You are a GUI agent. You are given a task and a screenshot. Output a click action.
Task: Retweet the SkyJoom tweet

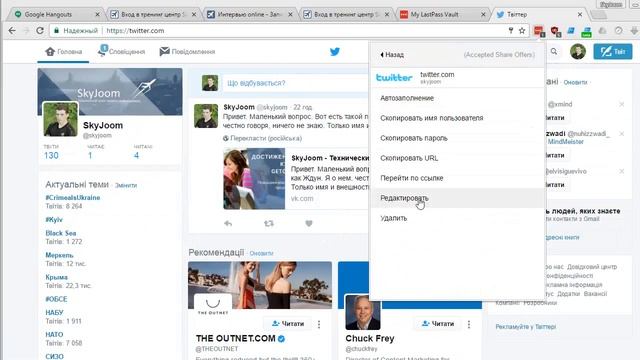[x=269, y=223]
